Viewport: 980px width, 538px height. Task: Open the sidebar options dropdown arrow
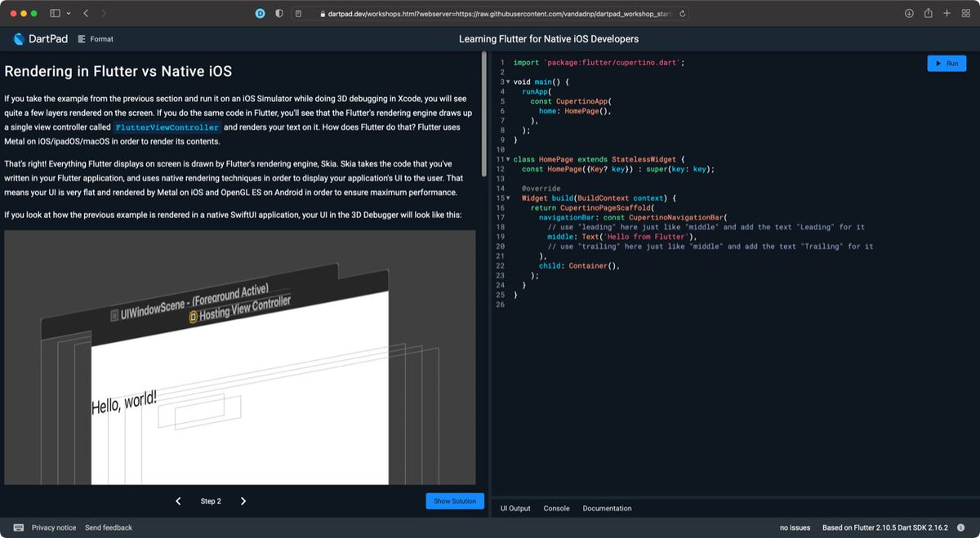68,14
